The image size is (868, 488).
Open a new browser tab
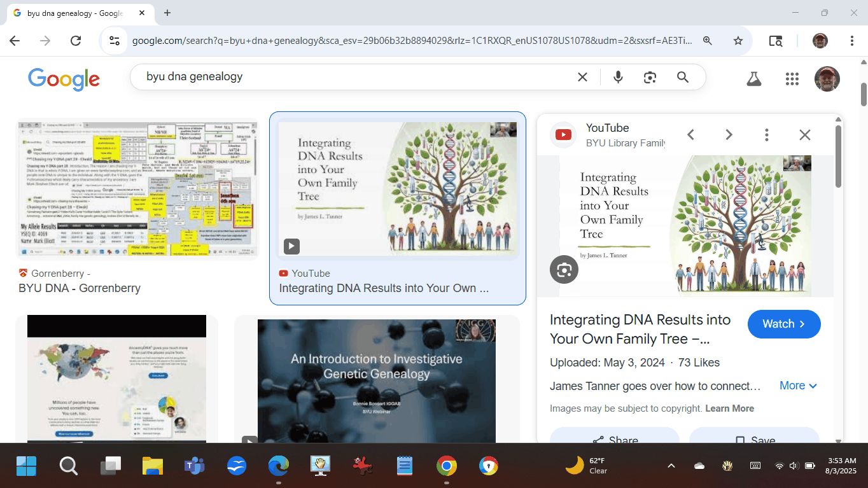coord(167,13)
